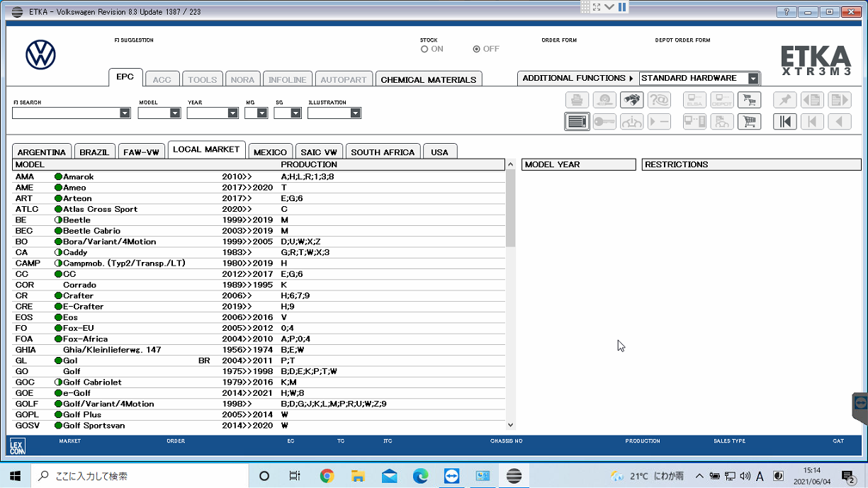
Task: Expand the ILLUSTRATION dropdown
Action: point(355,113)
